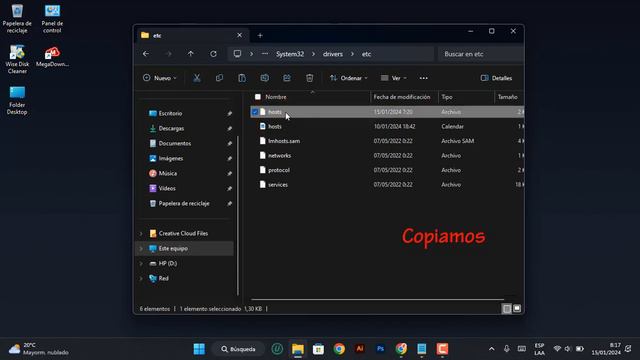The height and width of the screenshot is (360, 640).
Task: Open Photoshop from taskbar
Action: (x=380, y=349)
